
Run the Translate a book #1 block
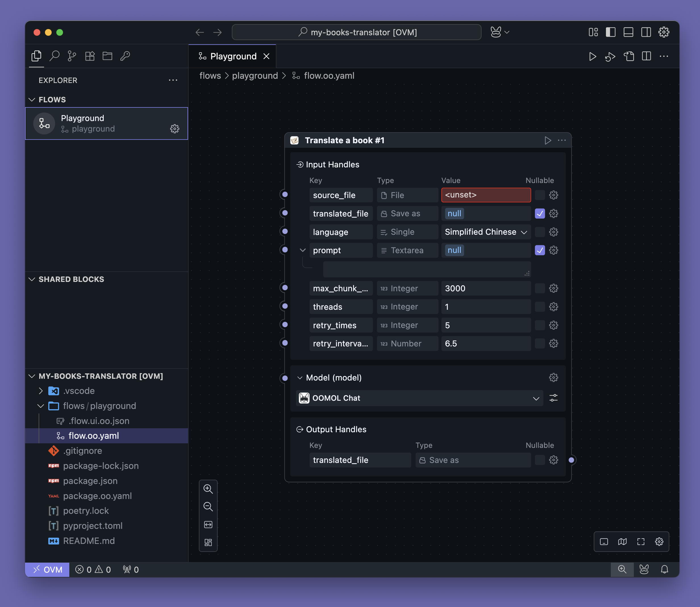547,140
